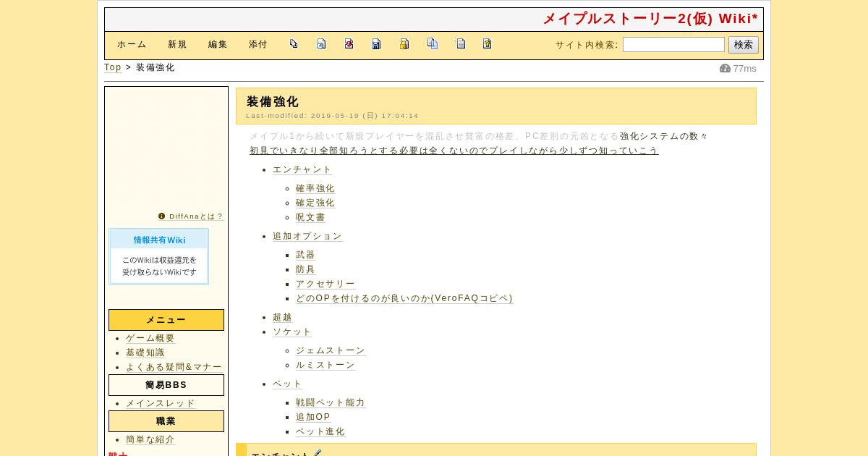
Task: Click the Last-modified timestamp text
Action: click(x=332, y=116)
